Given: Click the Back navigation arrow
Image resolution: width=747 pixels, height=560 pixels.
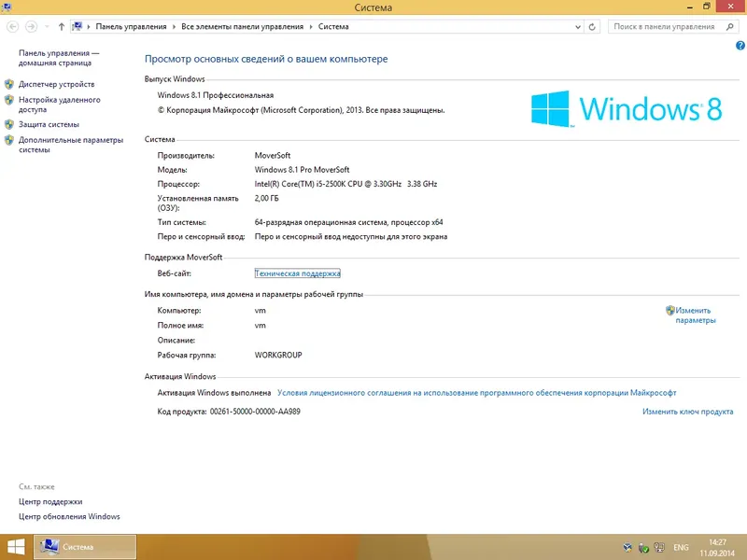Looking at the screenshot, I should tap(13, 26).
